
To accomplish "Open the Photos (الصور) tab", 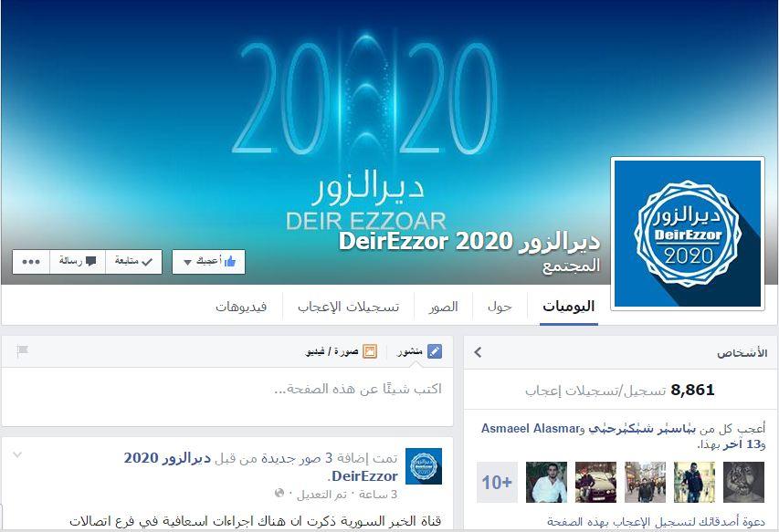I will click(x=443, y=307).
